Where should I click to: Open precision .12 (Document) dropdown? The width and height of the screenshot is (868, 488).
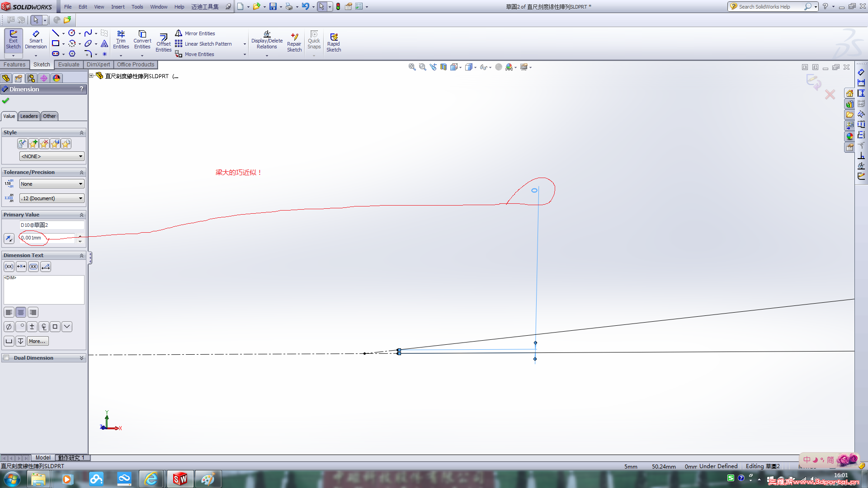(52, 198)
